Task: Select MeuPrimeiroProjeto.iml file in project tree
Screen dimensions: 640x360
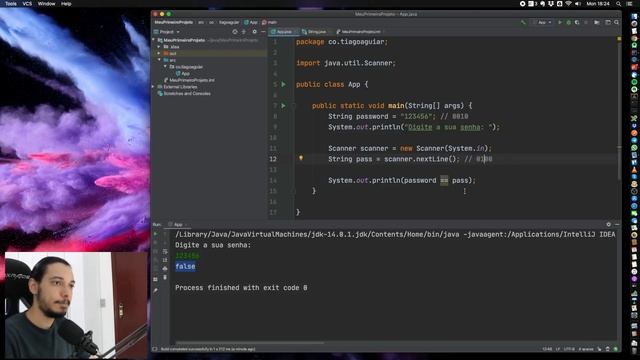Action: (189, 80)
